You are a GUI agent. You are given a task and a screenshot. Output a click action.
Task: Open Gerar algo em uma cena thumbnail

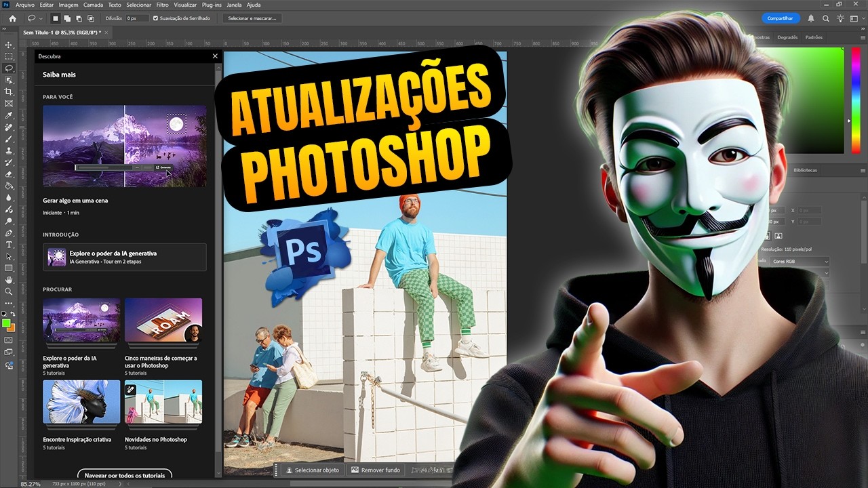click(124, 146)
